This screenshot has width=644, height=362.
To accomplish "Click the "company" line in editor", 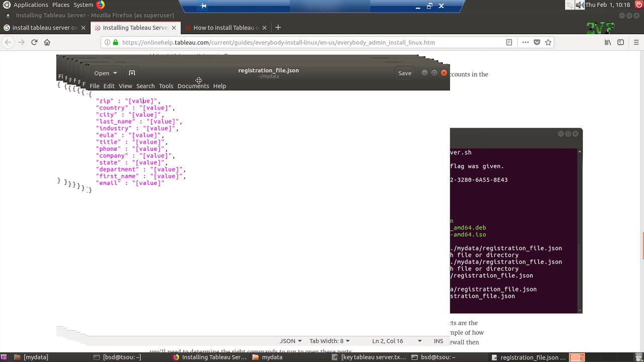I will pos(135,156).
